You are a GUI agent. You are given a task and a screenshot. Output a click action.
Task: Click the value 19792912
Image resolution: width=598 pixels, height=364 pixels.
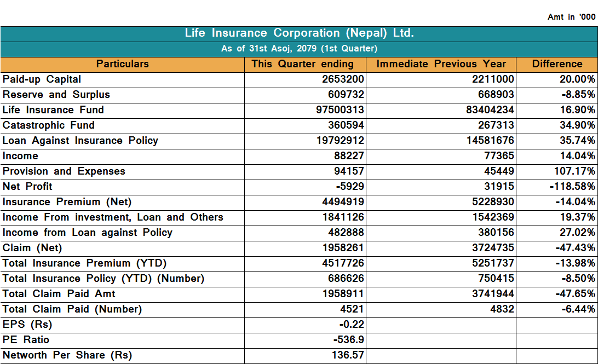coord(340,141)
